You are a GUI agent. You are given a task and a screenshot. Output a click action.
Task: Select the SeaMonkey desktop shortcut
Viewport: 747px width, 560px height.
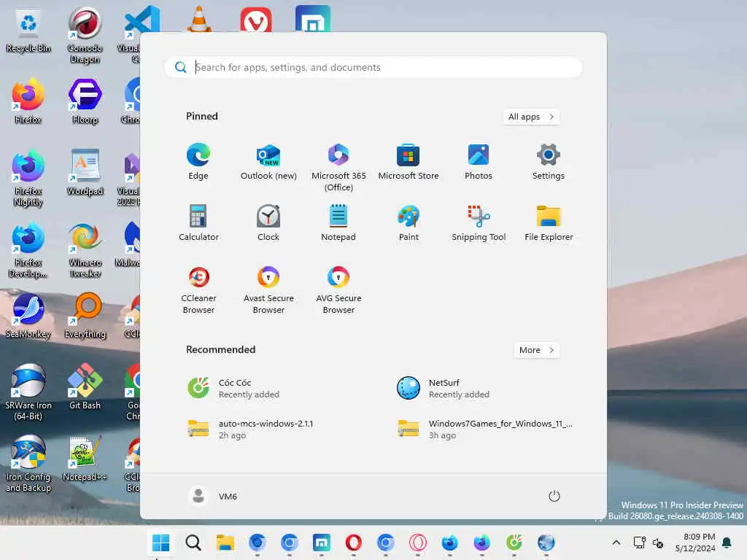click(28, 316)
